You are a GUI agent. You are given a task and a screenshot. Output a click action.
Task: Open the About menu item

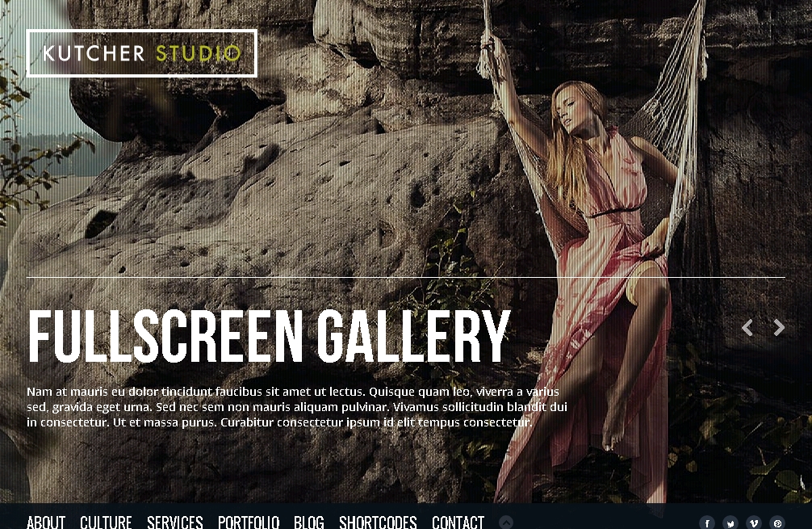(x=46, y=522)
